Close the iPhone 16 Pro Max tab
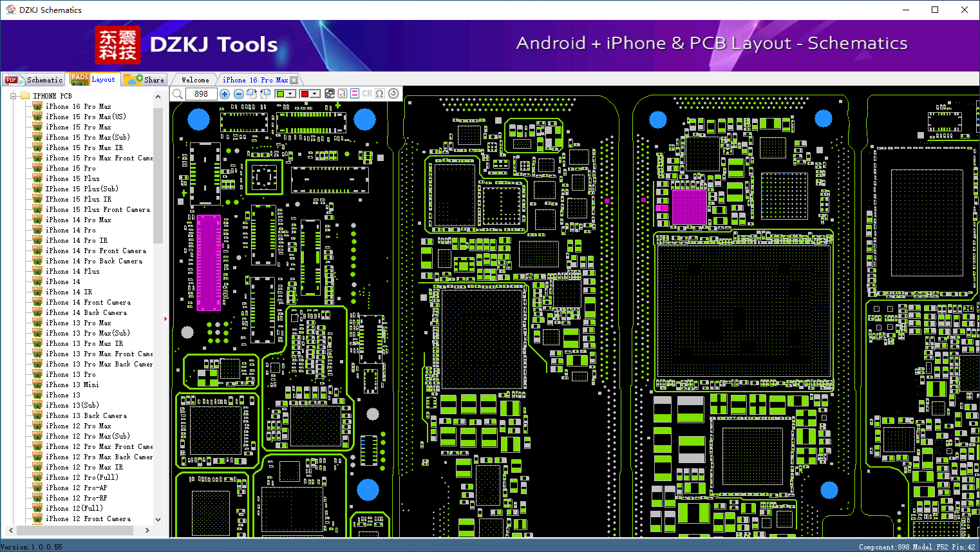The height and width of the screenshot is (552, 980). (294, 81)
